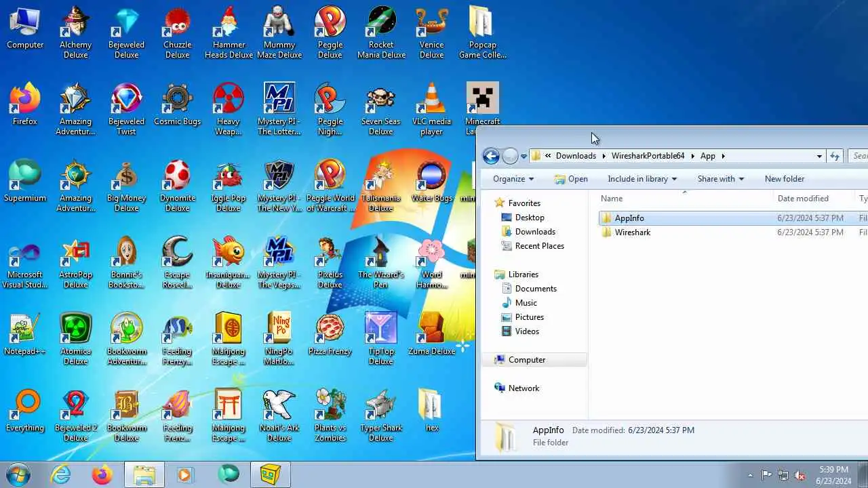Launch Chuzzle Deluxe from the desktop

click(x=177, y=33)
